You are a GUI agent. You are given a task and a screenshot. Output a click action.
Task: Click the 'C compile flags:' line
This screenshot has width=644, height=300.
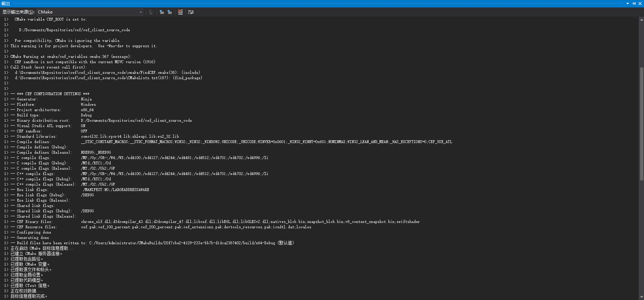coord(140,158)
